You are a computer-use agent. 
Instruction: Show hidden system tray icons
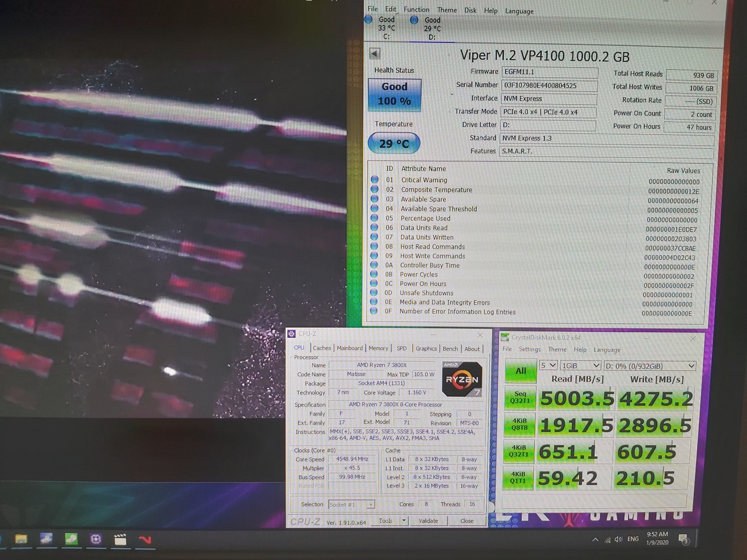coord(595,540)
